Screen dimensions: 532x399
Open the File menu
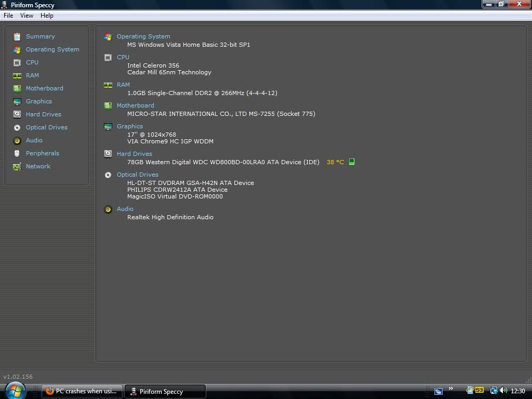coord(8,16)
